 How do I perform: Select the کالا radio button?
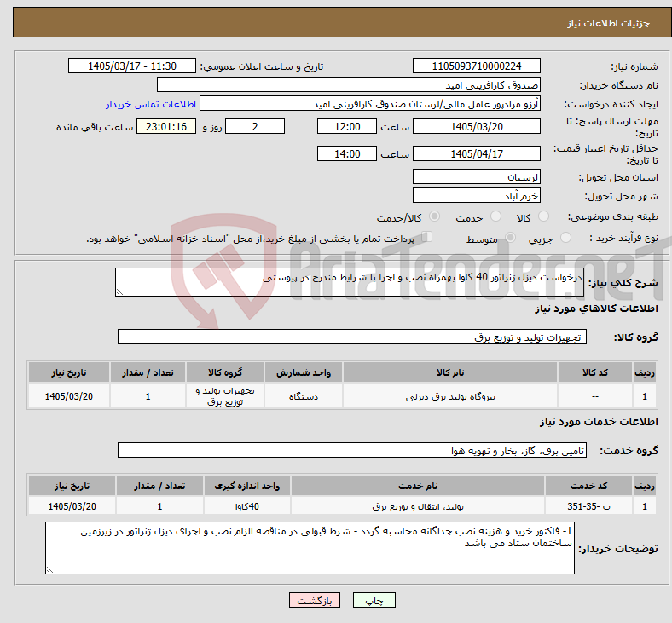click(x=543, y=216)
